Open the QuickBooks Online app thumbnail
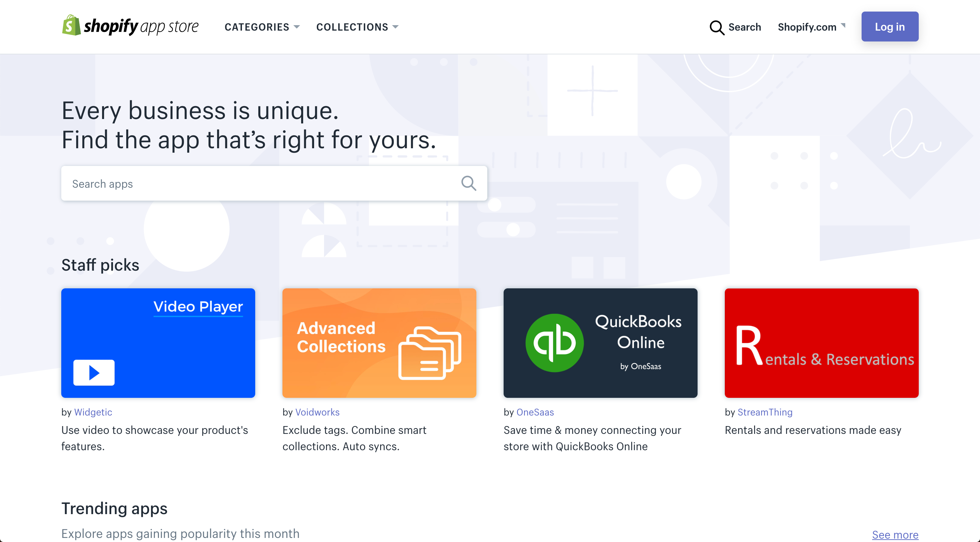 point(600,343)
